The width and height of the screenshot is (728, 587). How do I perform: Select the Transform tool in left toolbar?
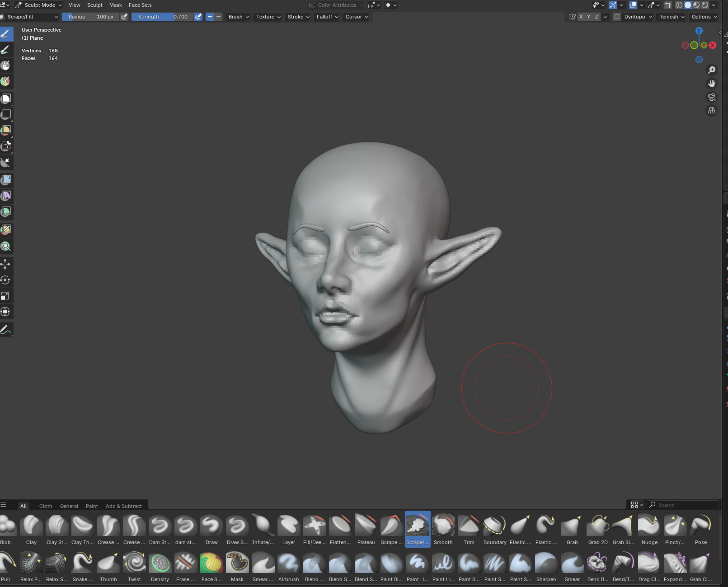[x=6, y=312]
